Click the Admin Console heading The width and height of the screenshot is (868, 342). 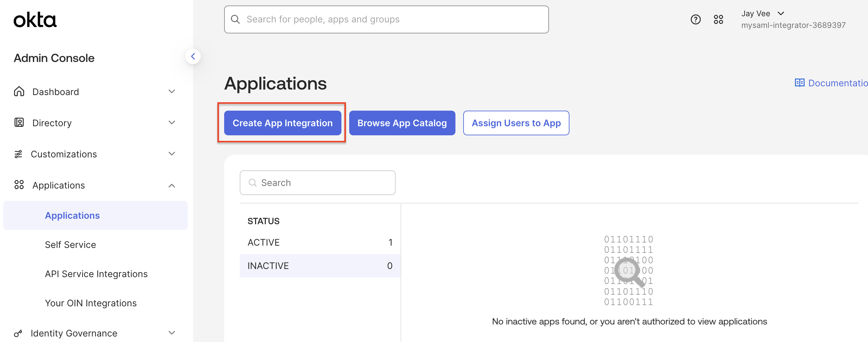(54, 58)
